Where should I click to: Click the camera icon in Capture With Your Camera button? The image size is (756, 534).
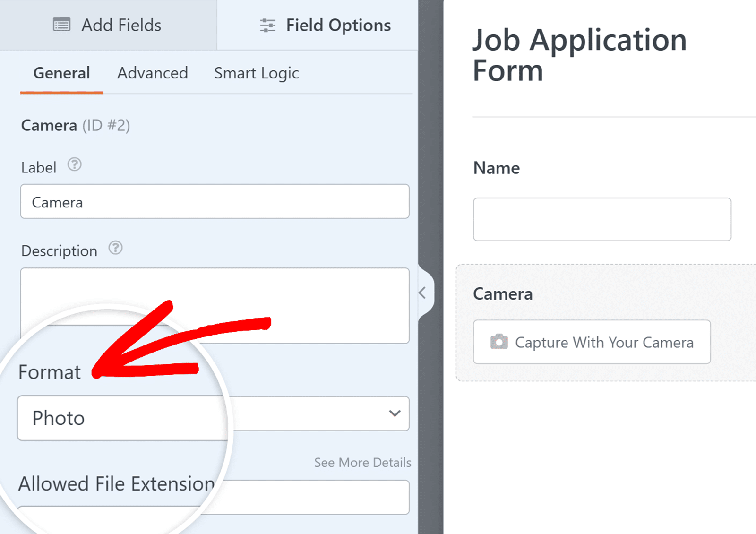pyautogui.click(x=498, y=342)
